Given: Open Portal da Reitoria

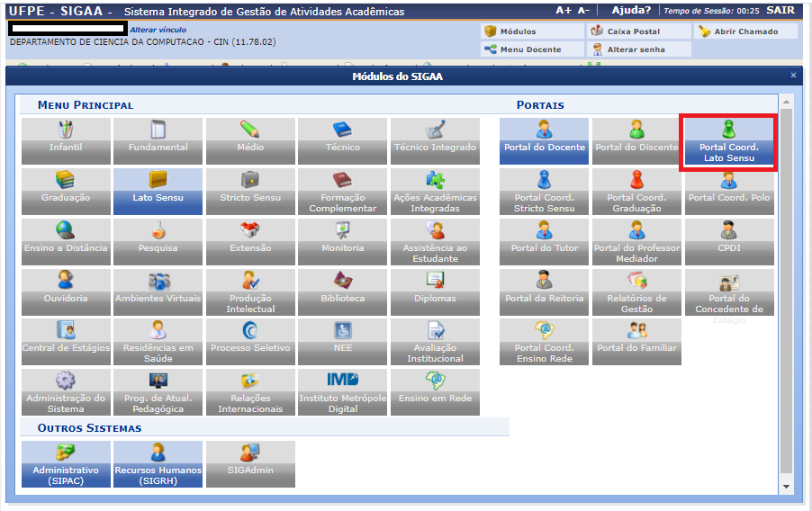Looking at the screenshot, I should [544, 291].
